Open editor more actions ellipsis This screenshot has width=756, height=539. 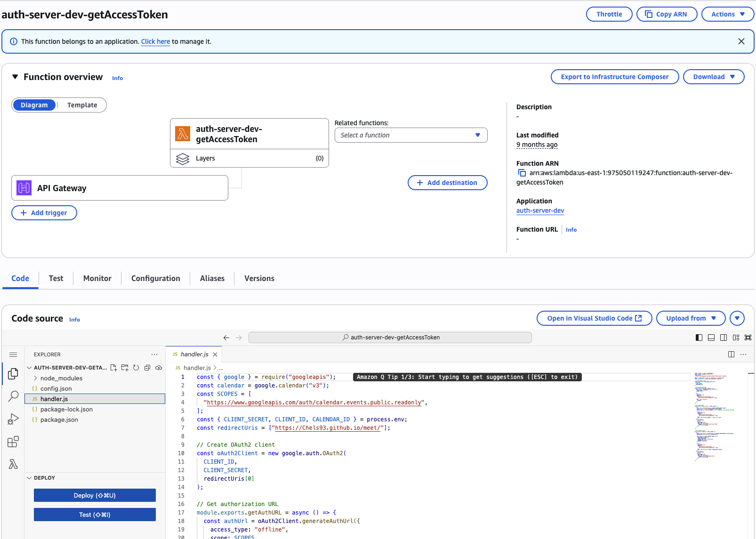click(743, 354)
